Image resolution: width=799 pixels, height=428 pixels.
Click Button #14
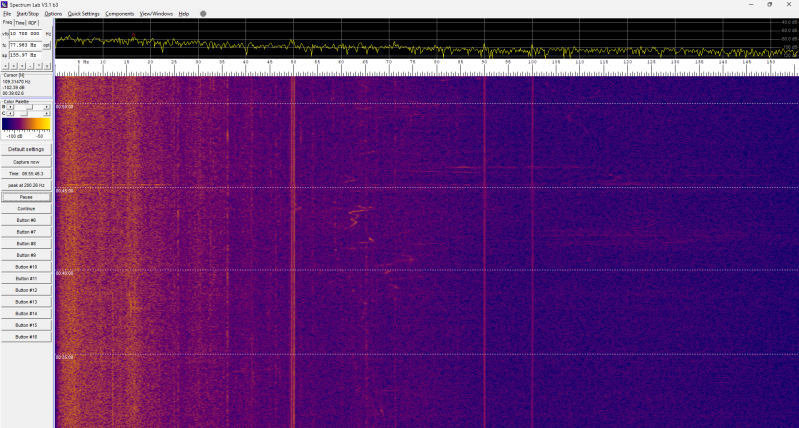pyautogui.click(x=26, y=313)
